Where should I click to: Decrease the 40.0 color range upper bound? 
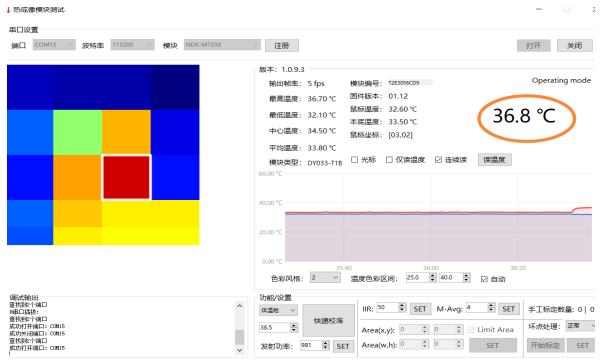tap(466, 280)
